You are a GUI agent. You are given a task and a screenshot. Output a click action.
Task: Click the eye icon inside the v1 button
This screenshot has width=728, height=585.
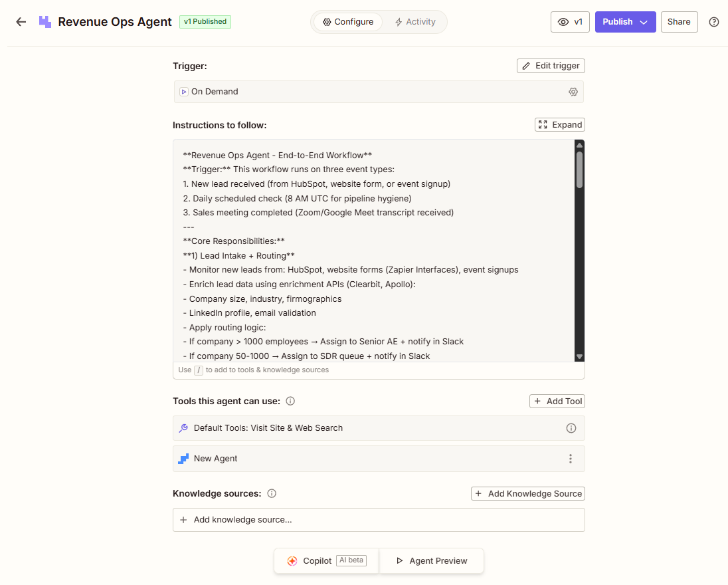coord(561,21)
